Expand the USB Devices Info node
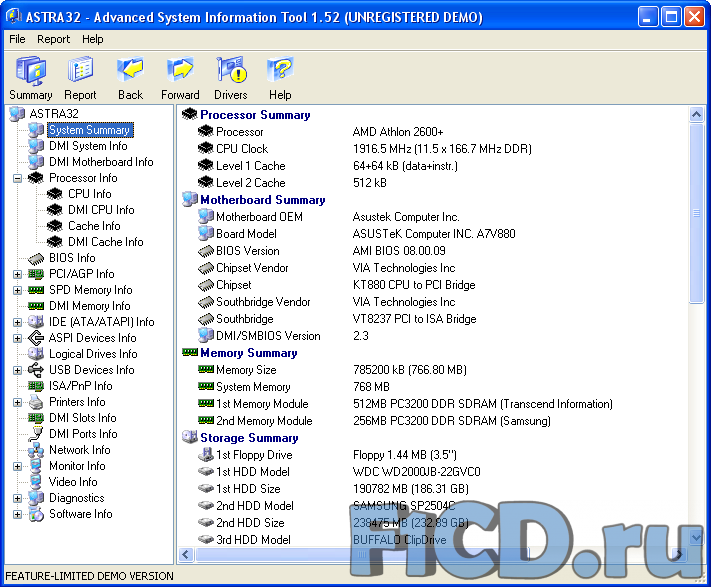This screenshot has height=587, width=711. [17, 370]
